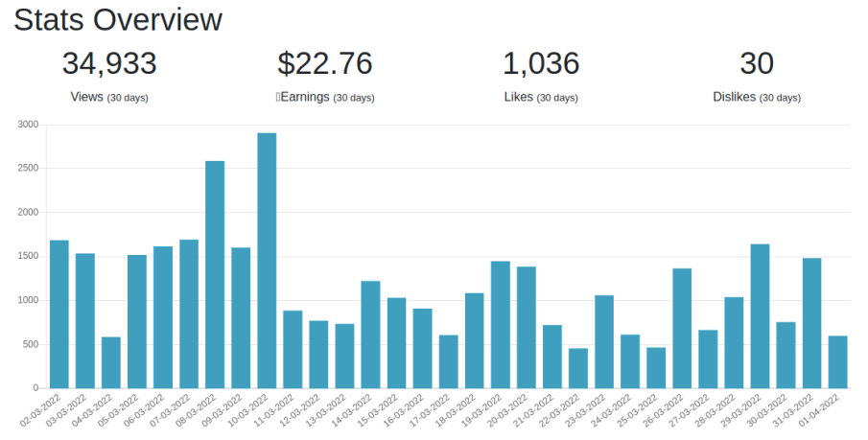Click the $22.76 earnings figure
Image resolution: width=868 pixels, height=440 pixels.
pyautogui.click(x=325, y=63)
